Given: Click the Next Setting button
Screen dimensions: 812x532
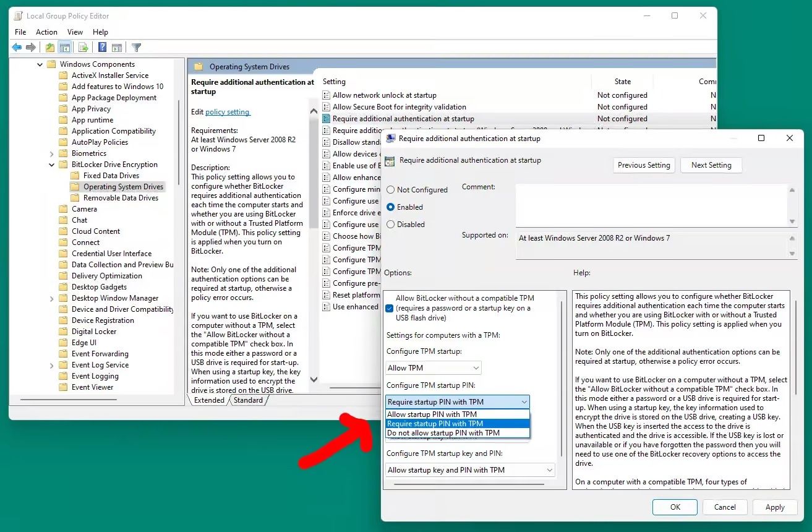Looking at the screenshot, I should coord(711,165).
